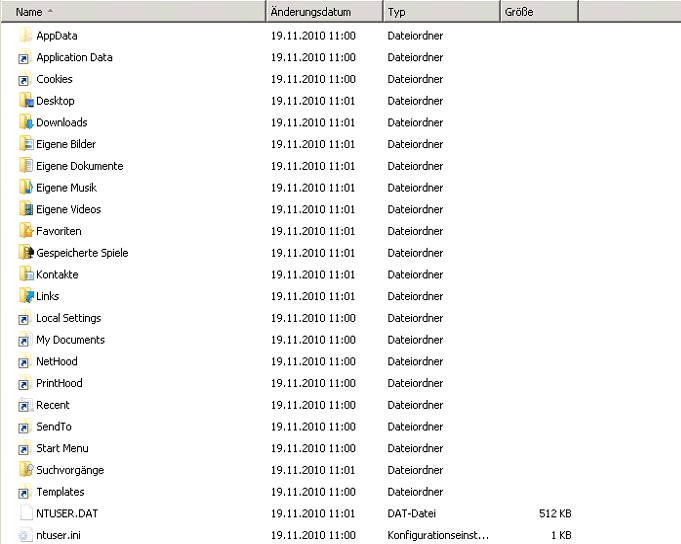Click the Downloads folder icon
681x544 pixels.
[26, 123]
